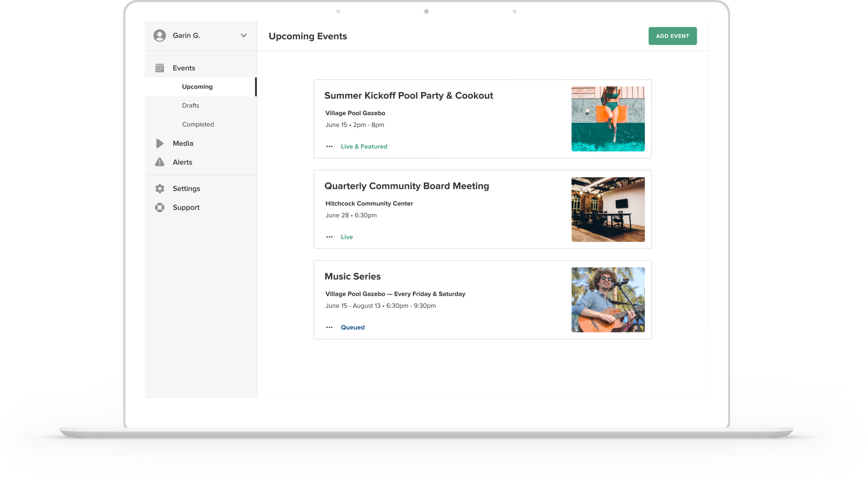Click the Support lifesaver icon
The image size is (868, 478).
point(160,207)
